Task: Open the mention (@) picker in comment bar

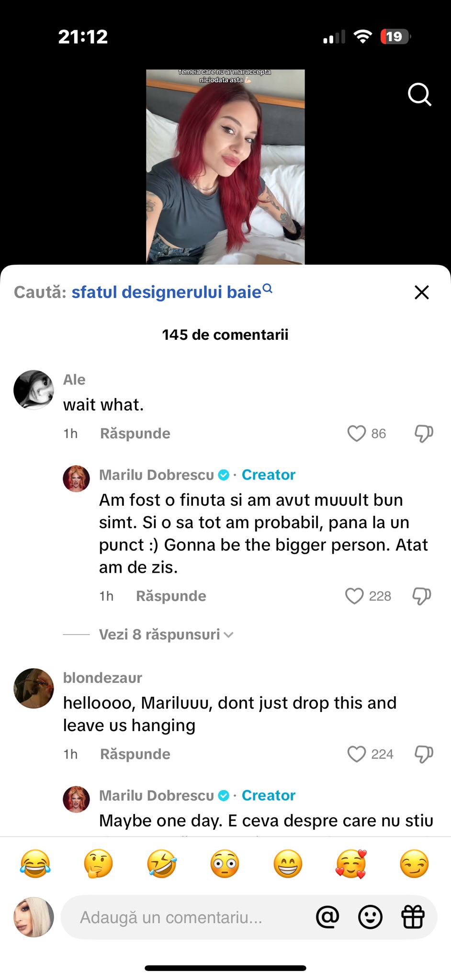Action: tap(327, 917)
